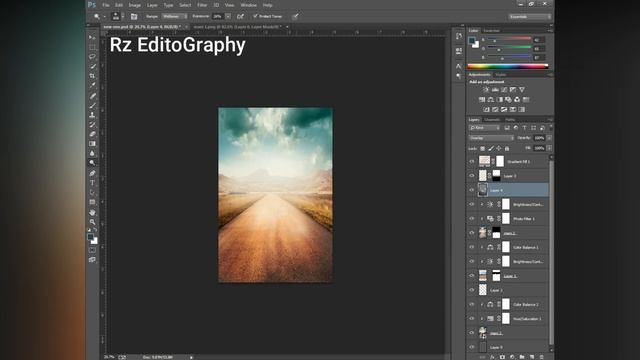Screen dimensions: 640x360
Task: Hide the Color Balance 1 layer
Action: (472, 247)
